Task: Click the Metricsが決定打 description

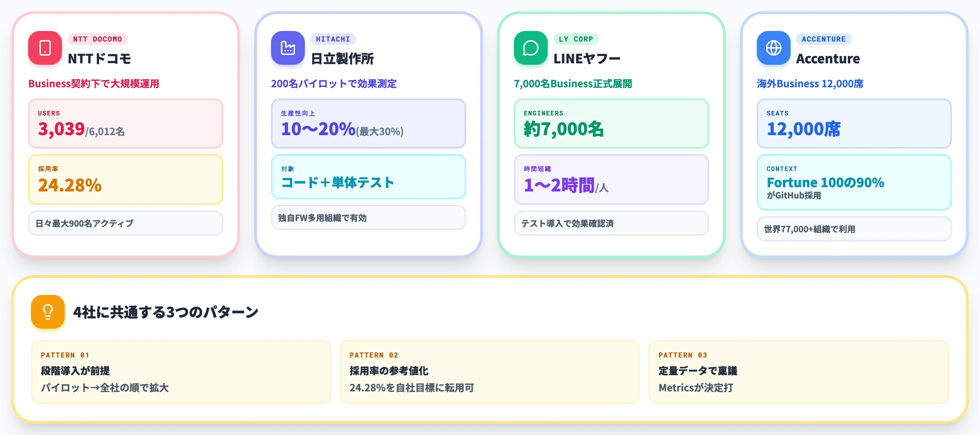Action: click(696, 387)
